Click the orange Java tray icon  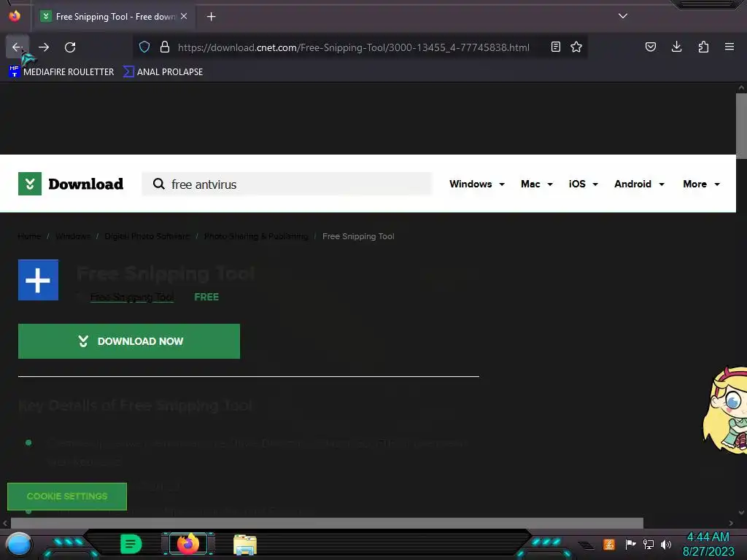(x=609, y=544)
